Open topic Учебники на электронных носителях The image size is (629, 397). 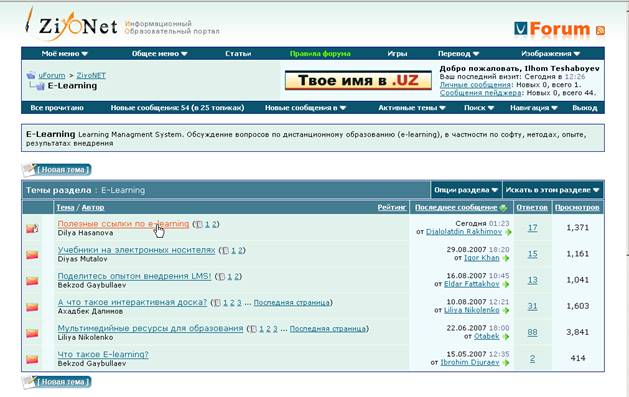tap(136, 250)
